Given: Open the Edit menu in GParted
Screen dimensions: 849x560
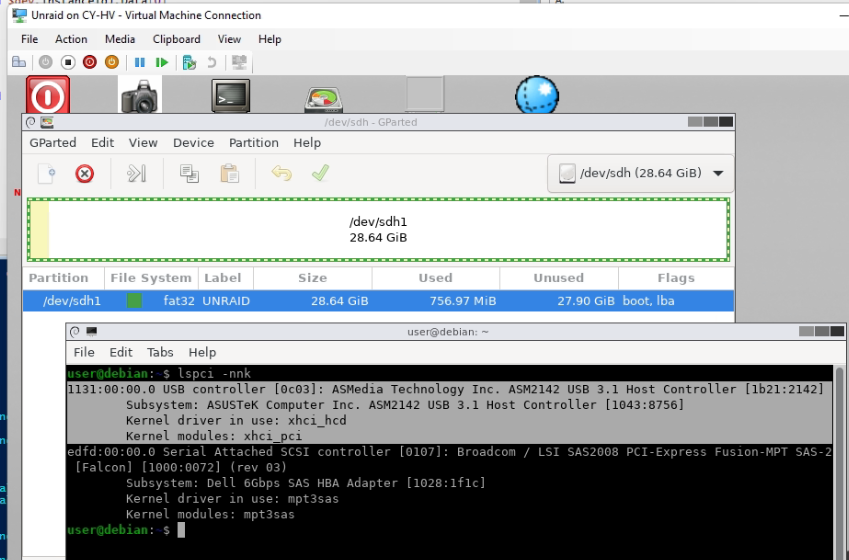Looking at the screenshot, I should pyautogui.click(x=102, y=142).
